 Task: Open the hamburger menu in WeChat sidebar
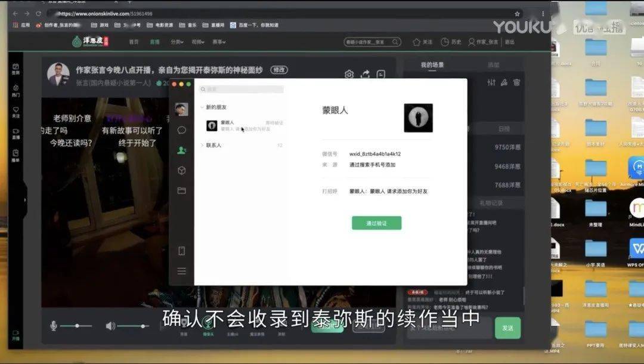click(x=181, y=271)
